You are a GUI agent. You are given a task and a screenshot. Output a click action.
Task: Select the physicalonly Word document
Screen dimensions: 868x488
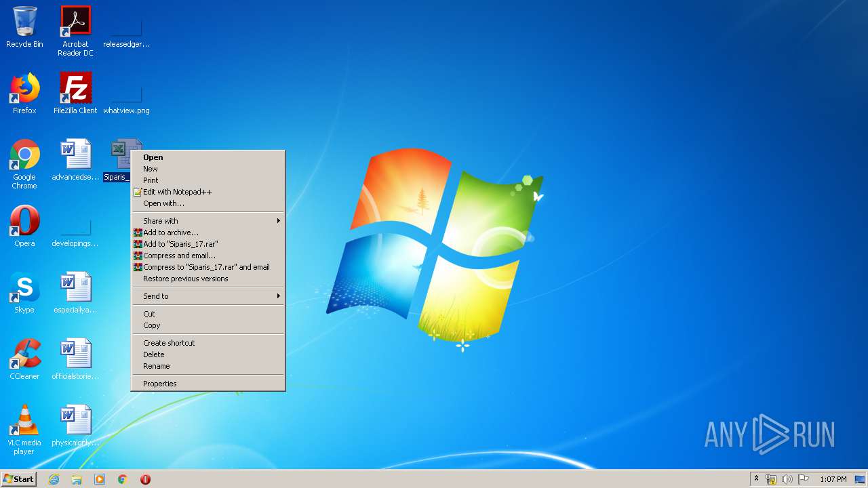[x=75, y=426]
